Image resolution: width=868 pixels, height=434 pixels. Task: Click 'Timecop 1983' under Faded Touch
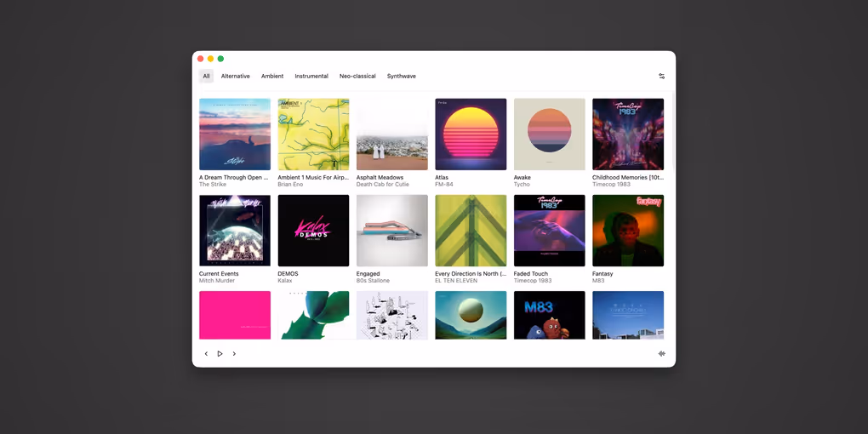coord(532,281)
